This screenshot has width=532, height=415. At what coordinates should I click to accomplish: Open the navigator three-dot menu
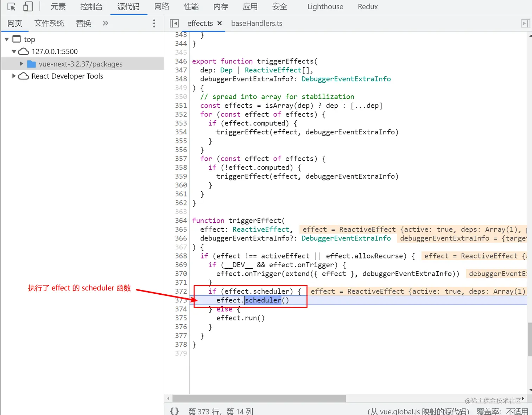[x=154, y=23]
